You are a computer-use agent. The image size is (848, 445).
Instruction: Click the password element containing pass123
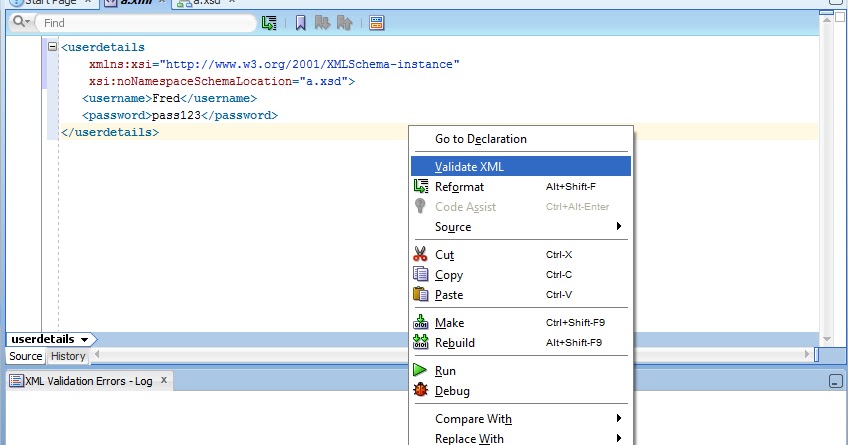point(180,115)
